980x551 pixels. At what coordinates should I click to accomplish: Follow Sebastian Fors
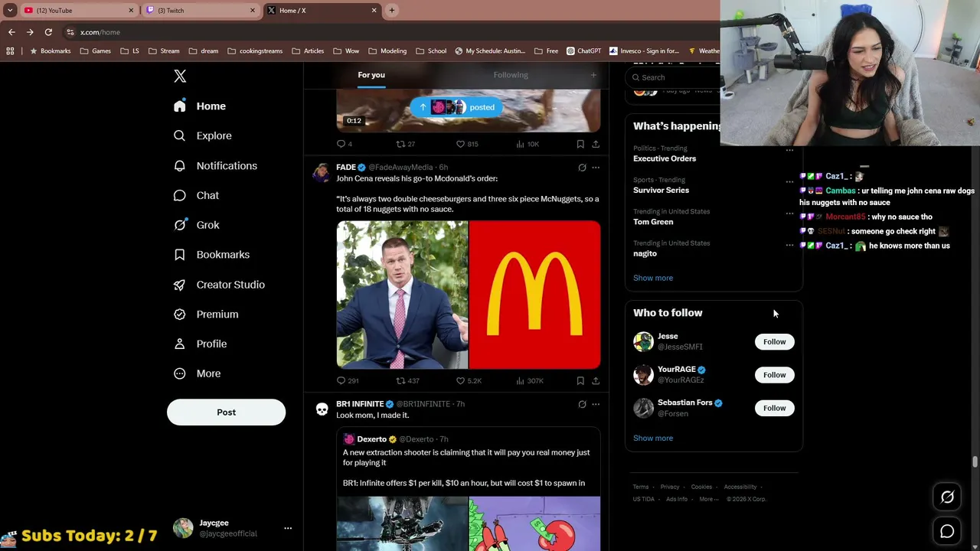click(774, 408)
